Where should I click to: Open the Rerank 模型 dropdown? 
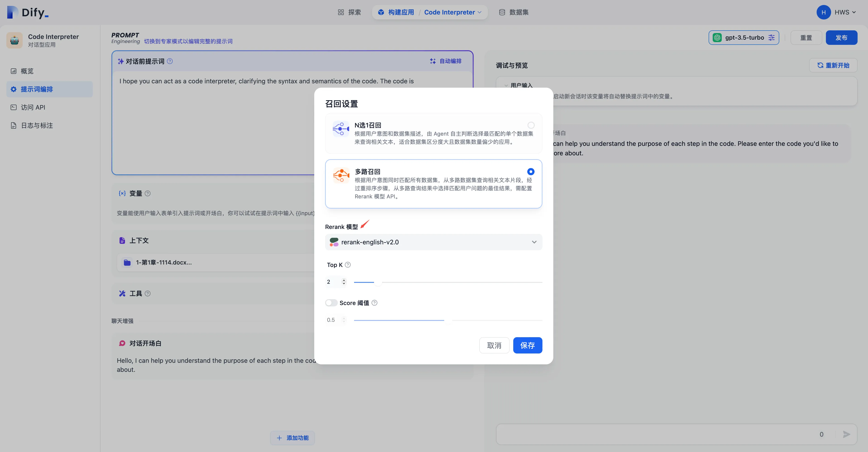tap(433, 242)
